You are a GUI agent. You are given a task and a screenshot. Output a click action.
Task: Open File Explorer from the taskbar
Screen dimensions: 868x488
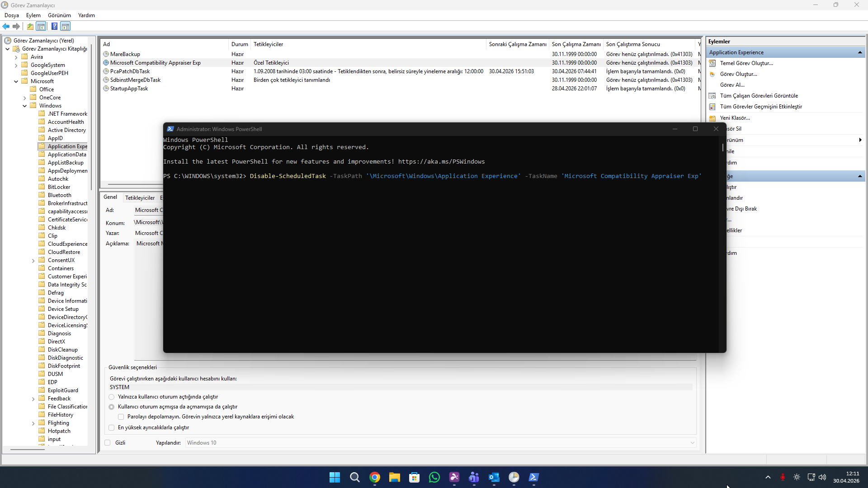tap(395, 477)
